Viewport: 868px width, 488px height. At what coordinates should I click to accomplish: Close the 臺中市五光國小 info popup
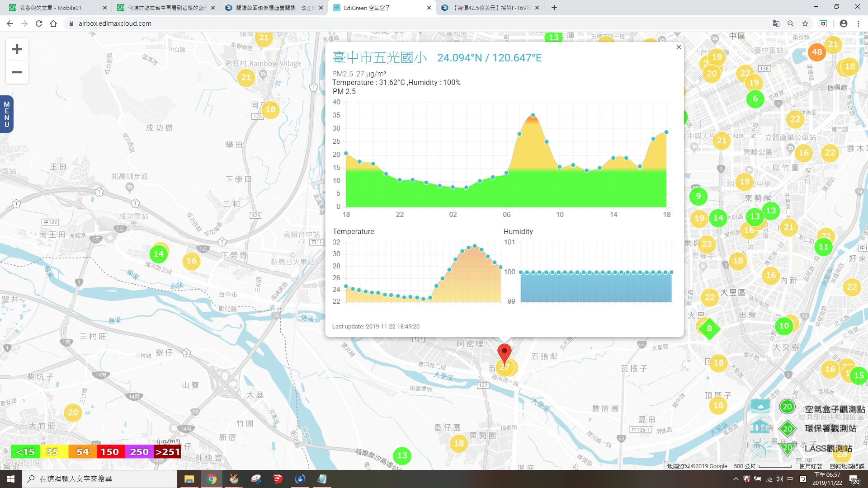tap(678, 47)
